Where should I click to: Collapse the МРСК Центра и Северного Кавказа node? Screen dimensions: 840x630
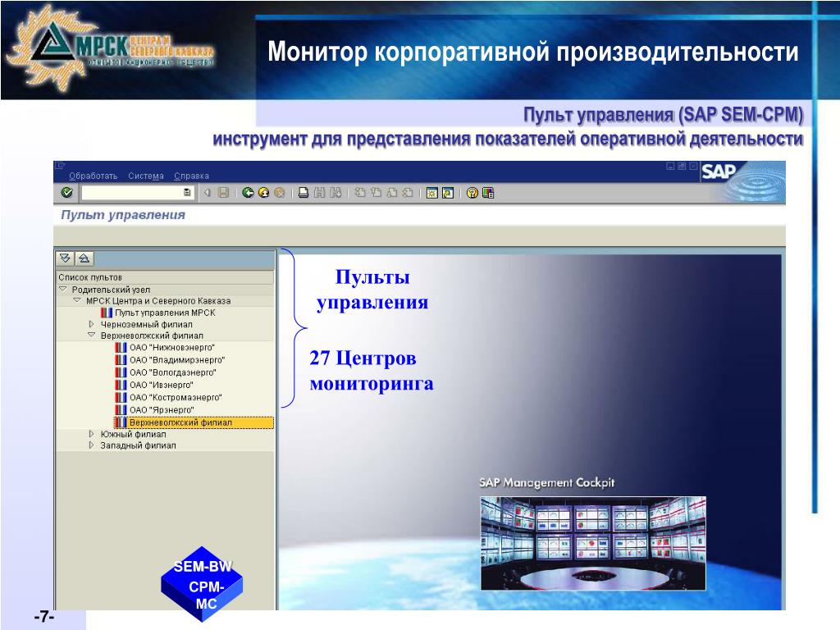click(x=77, y=300)
